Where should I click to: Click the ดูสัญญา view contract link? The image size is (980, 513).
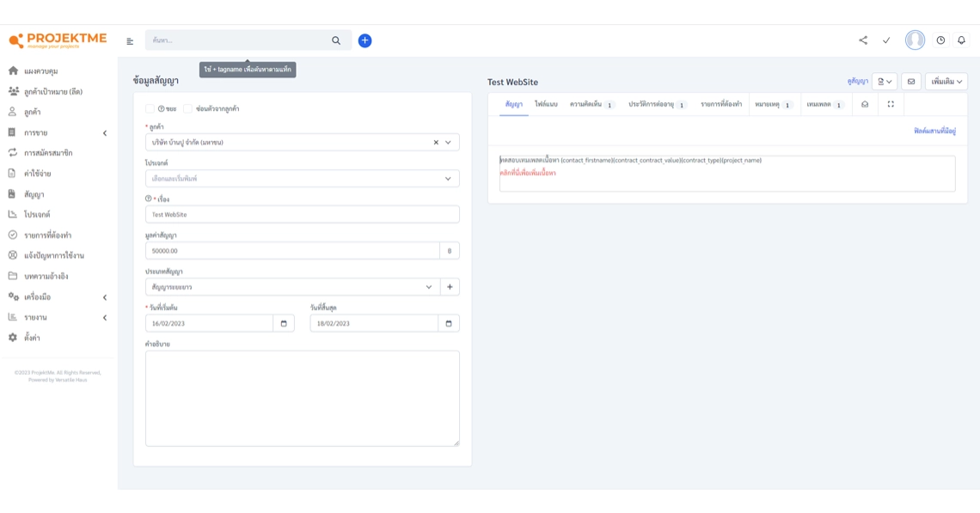pyautogui.click(x=857, y=82)
